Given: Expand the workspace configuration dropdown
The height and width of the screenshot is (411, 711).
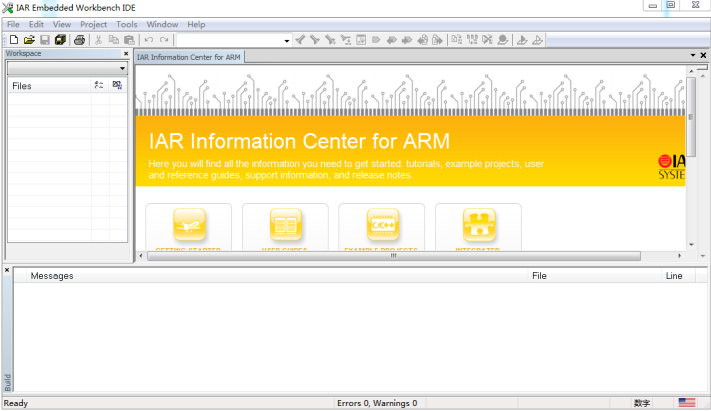Looking at the screenshot, I should coord(67,68).
